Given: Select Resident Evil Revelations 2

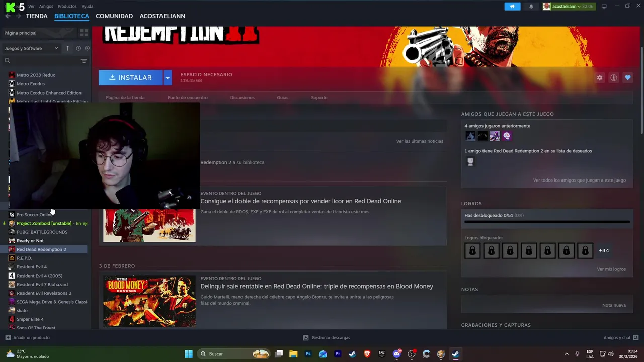Looking at the screenshot, I should click(44, 293).
